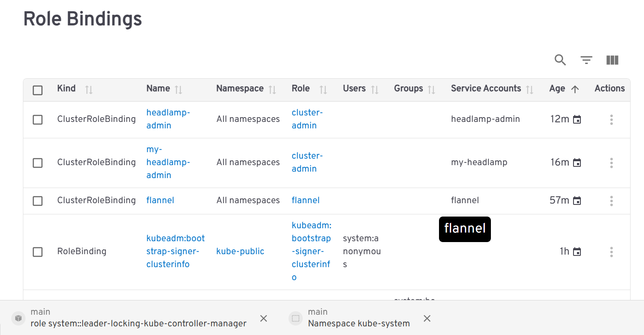This screenshot has height=335, width=644.
Task: Click the Role Bindings page heading
Action: (83, 19)
